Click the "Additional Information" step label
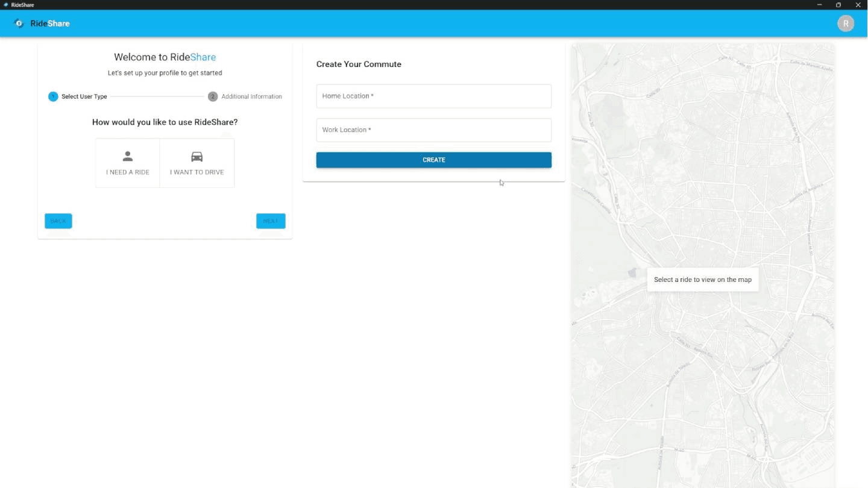 (251, 96)
